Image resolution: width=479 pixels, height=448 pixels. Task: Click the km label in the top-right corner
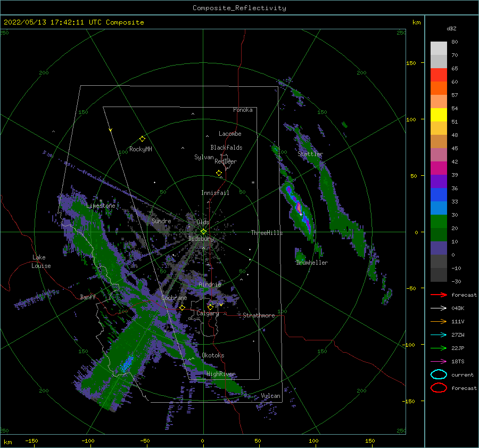(x=416, y=22)
